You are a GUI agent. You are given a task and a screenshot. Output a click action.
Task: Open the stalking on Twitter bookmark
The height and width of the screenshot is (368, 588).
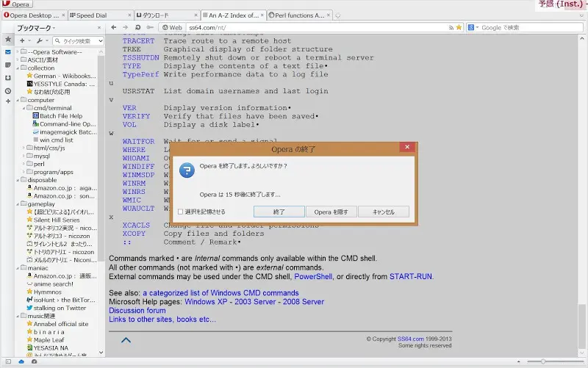57,308
